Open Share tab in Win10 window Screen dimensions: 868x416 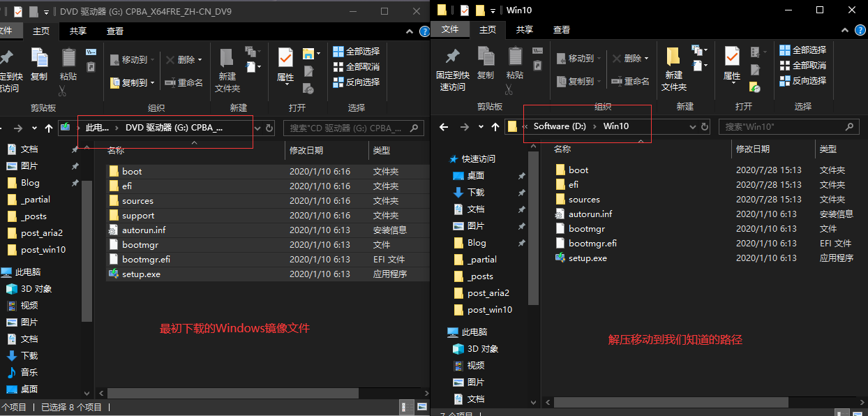coord(524,29)
